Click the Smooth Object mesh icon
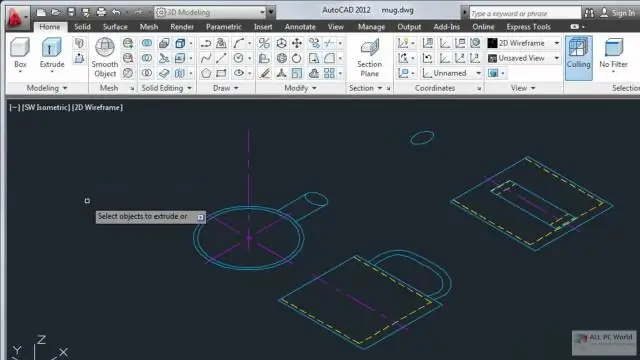 pyautogui.click(x=105, y=57)
